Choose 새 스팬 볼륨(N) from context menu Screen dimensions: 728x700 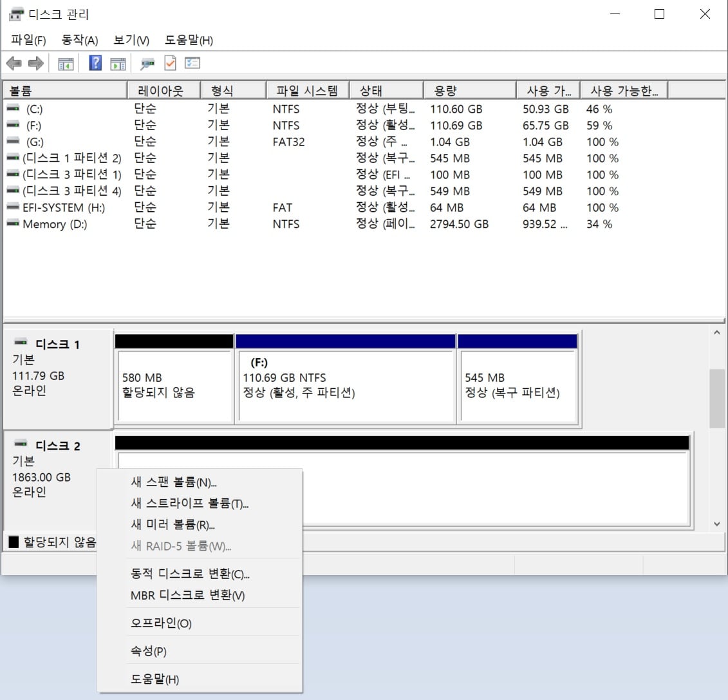[x=200, y=482]
